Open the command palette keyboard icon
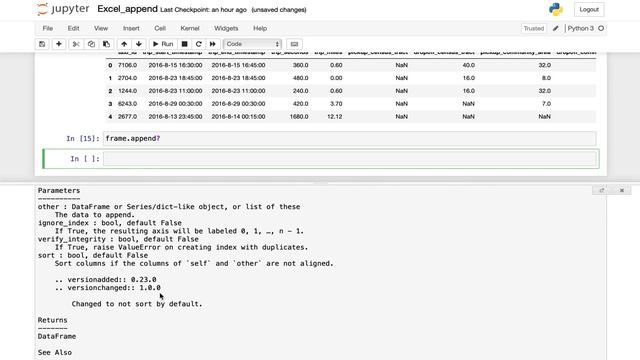Screen dimensions: 640x360 click(x=294, y=44)
